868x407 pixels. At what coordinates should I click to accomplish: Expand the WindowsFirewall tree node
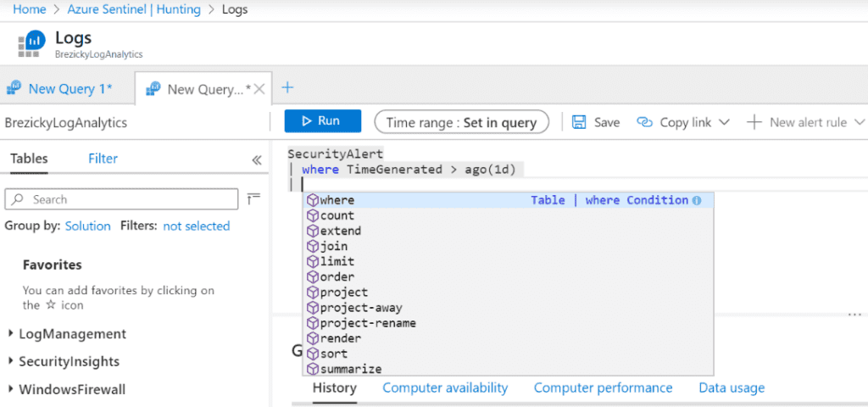click(x=12, y=390)
